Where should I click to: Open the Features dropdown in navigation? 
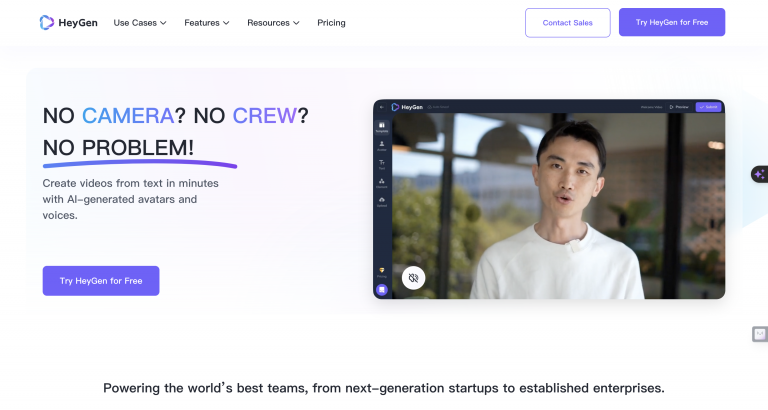pyautogui.click(x=207, y=23)
